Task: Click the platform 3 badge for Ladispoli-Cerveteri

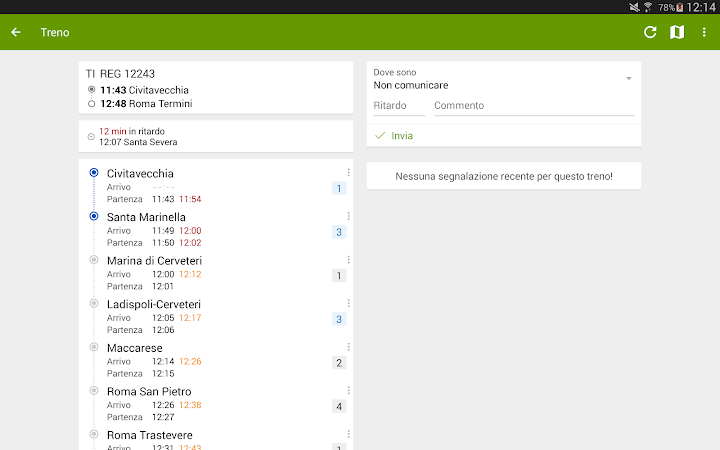Action: point(339,319)
